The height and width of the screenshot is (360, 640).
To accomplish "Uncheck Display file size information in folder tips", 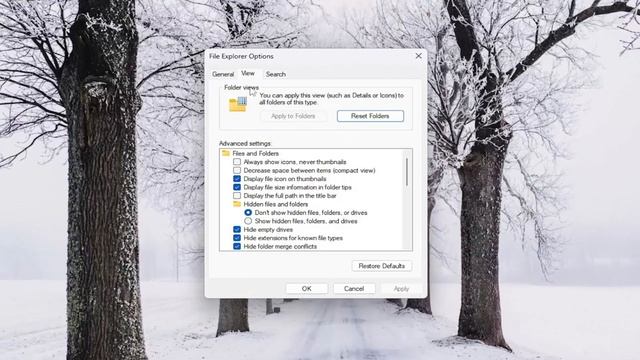I will [x=237, y=187].
